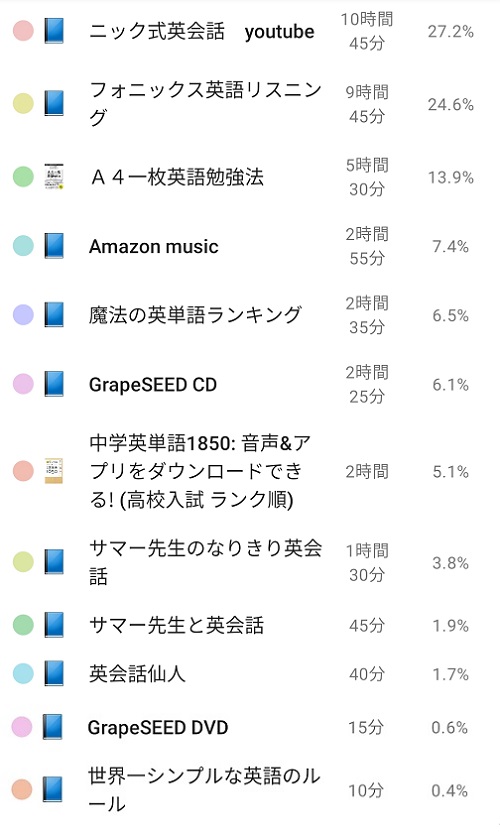Click the book icon beside GrapeSEED DVD
The height and width of the screenshot is (833, 500).
[x=53, y=727]
